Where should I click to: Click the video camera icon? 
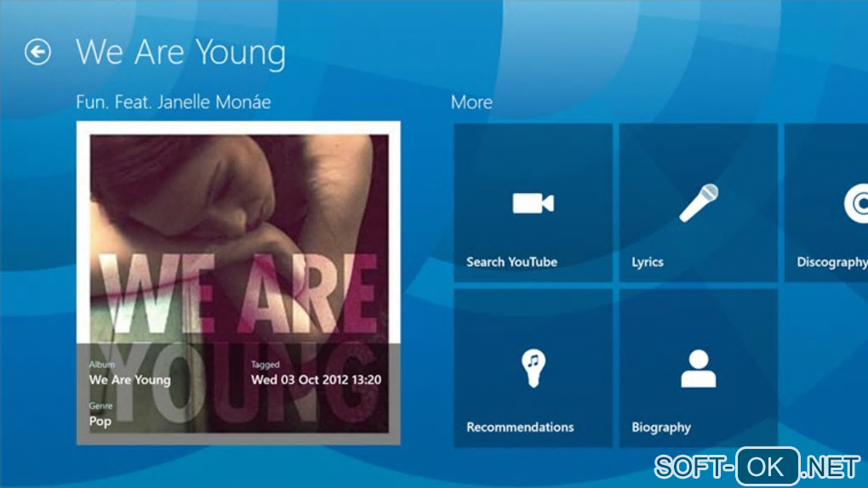point(533,203)
